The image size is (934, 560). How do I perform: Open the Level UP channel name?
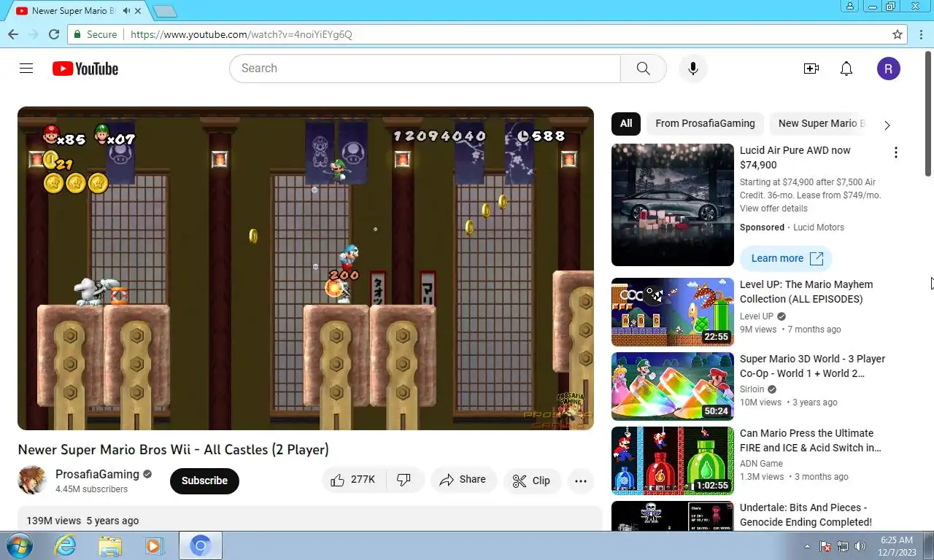(x=757, y=316)
